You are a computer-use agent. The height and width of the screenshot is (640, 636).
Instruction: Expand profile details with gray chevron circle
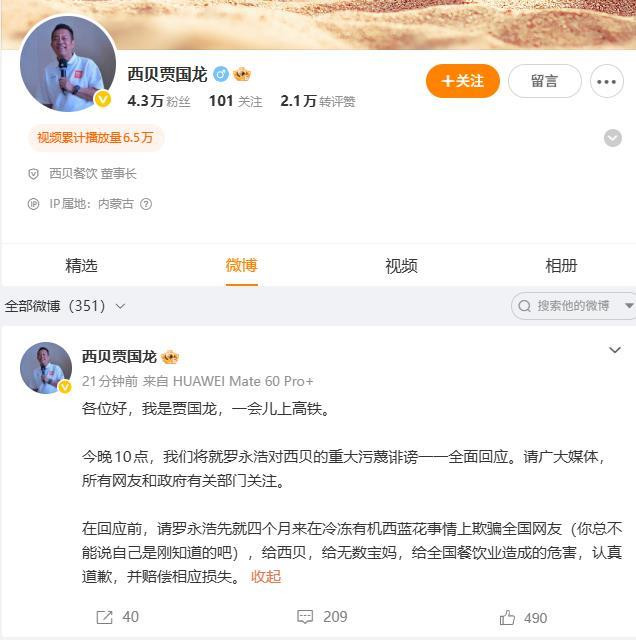coord(612,138)
